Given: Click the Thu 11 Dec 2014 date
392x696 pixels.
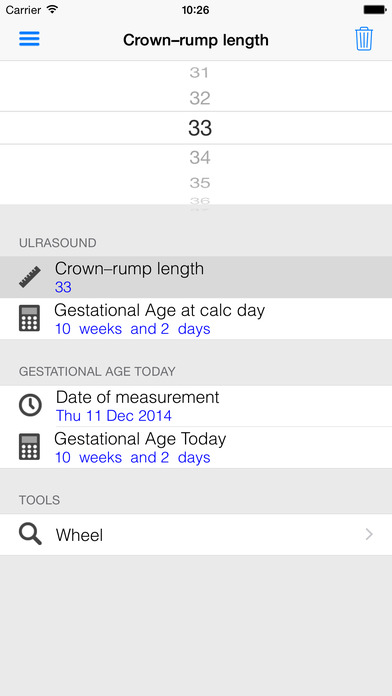Looking at the screenshot, I should tap(114, 416).
